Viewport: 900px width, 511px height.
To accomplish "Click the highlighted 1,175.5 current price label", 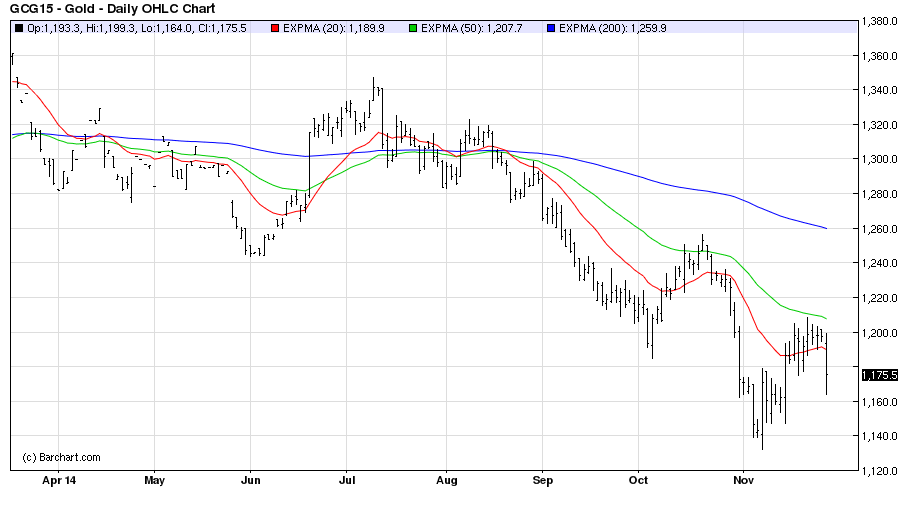I will pyautogui.click(x=879, y=375).
